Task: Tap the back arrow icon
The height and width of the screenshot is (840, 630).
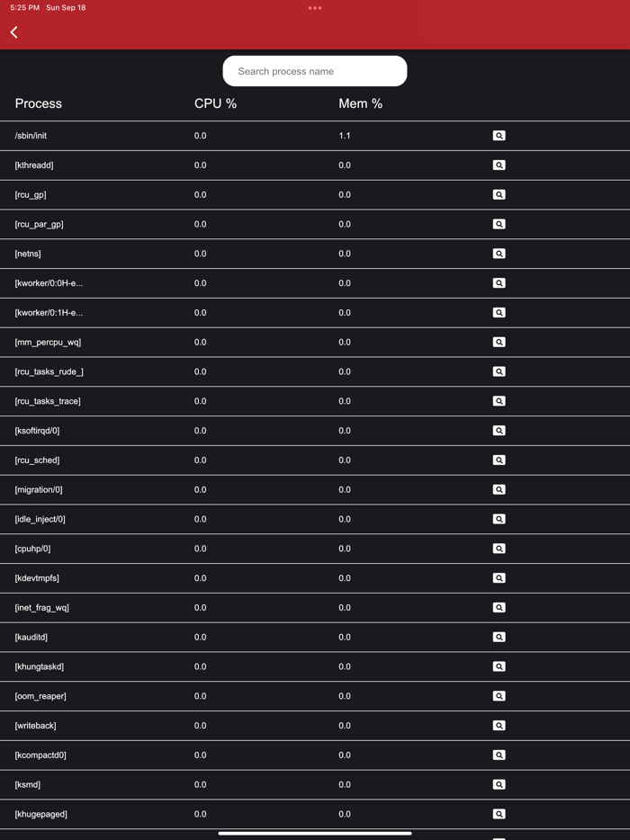Action: coord(14,32)
